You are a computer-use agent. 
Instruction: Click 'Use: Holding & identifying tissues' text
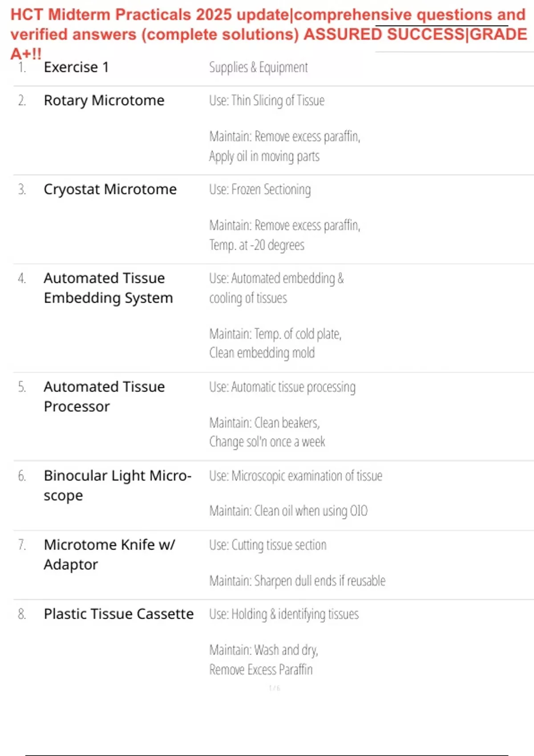284,614
